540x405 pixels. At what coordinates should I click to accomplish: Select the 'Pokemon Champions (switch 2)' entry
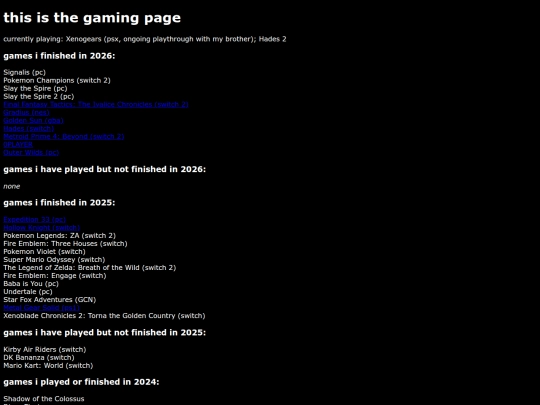pyautogui.click(x=57, y=80)
